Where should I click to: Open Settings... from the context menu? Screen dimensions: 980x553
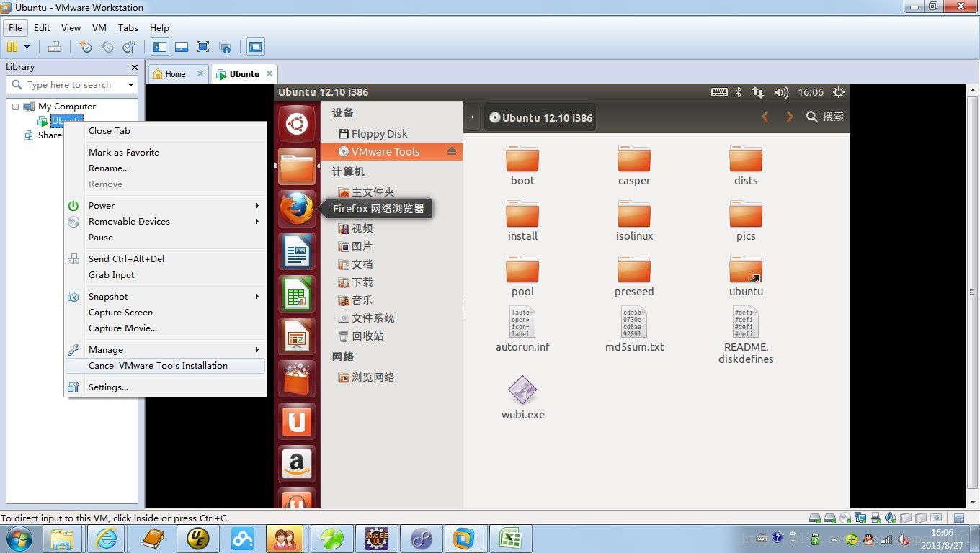166,387
